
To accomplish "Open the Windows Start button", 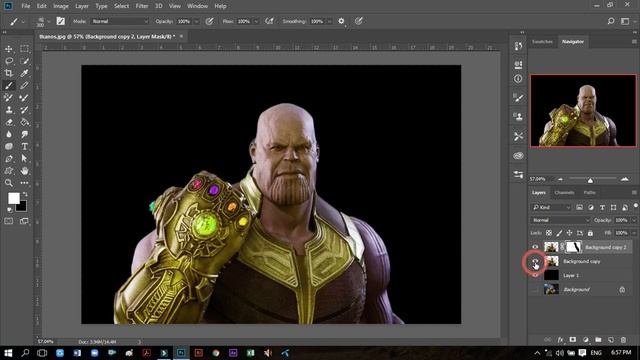I will (8, 353).
